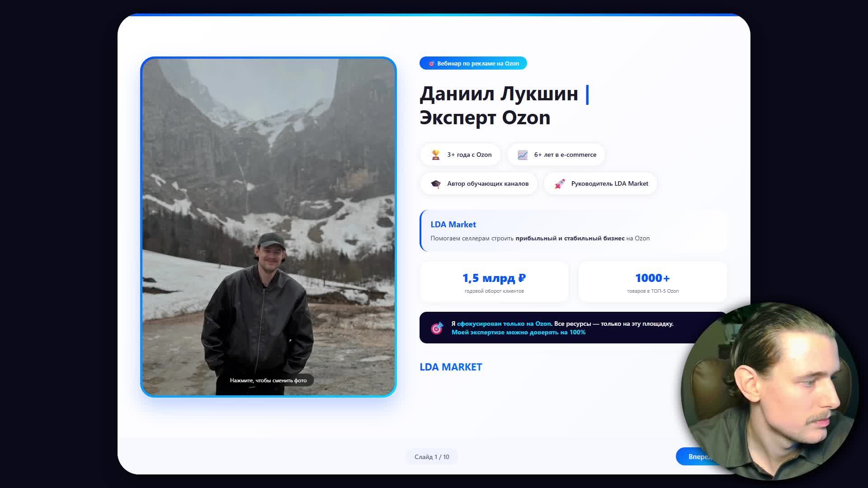Select the "3+ года с Ozon" badge
The height and width of the screenshot is (488, 868).
point(460,154)
